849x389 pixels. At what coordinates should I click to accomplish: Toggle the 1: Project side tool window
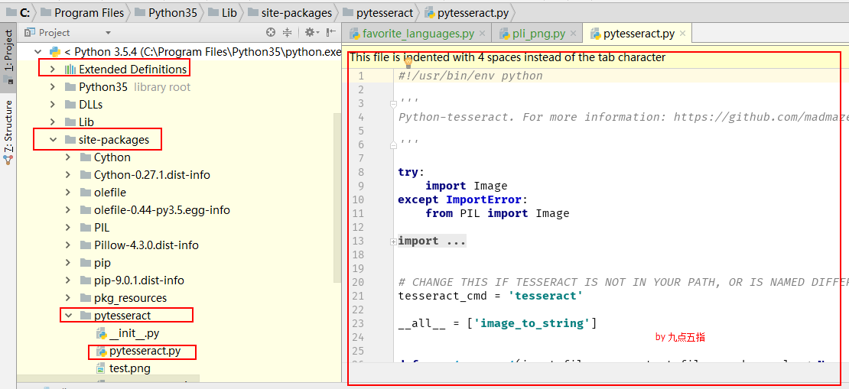tap(8, 52)
